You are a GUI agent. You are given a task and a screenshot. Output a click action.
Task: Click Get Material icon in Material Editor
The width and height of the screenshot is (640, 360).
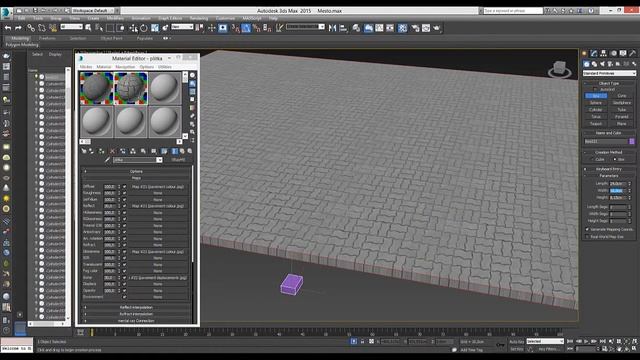pos(84,151)
